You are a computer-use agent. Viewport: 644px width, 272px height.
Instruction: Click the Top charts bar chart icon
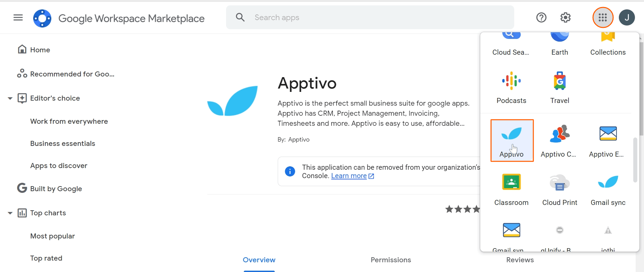click(x=22, y=213)
